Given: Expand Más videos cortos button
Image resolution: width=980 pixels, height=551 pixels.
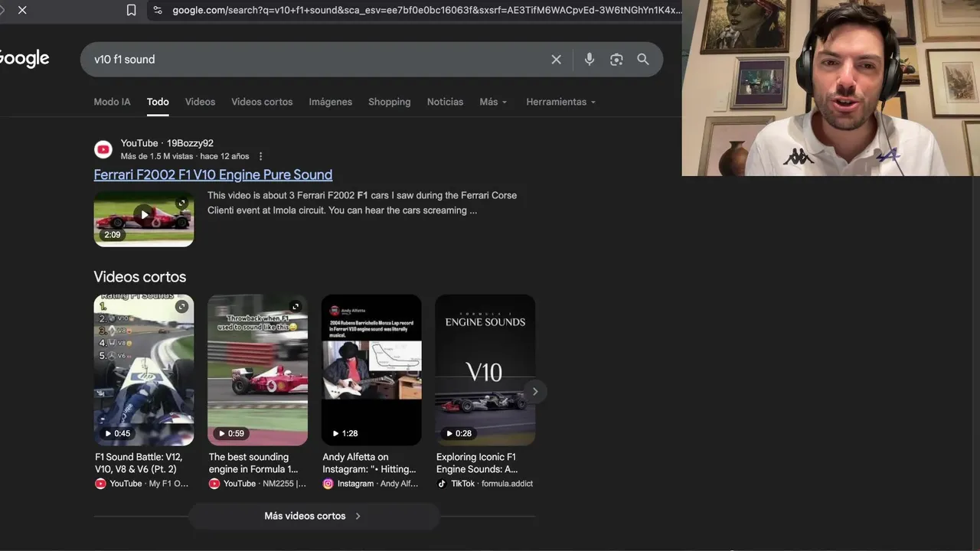Looking at the screenshot, I should click(314, 516).
